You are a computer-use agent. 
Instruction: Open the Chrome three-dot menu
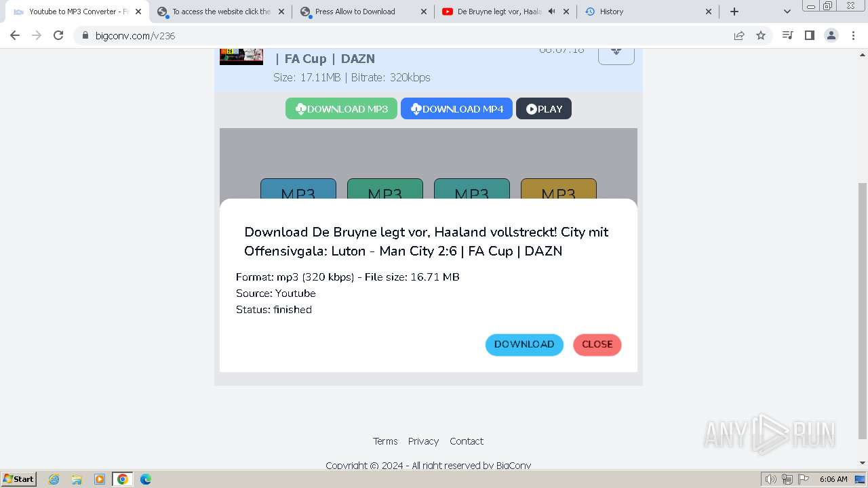pos(854,35)
